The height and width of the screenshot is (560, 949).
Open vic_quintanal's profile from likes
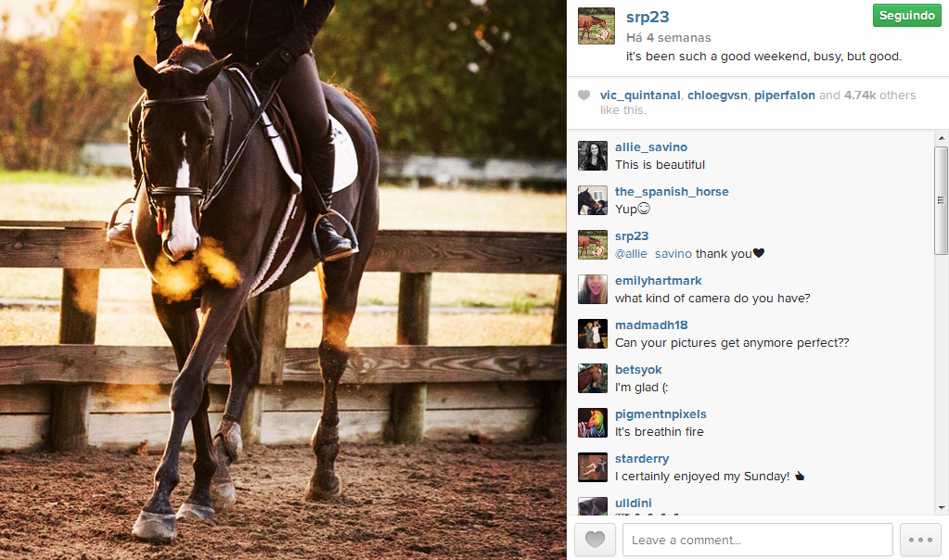(640, 95)
